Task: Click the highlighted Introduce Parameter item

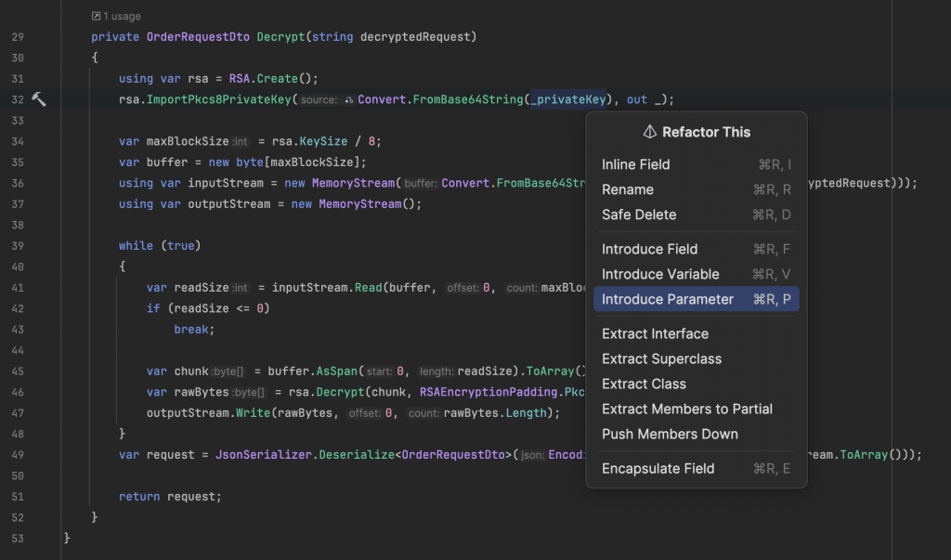Action: [668, 299]
